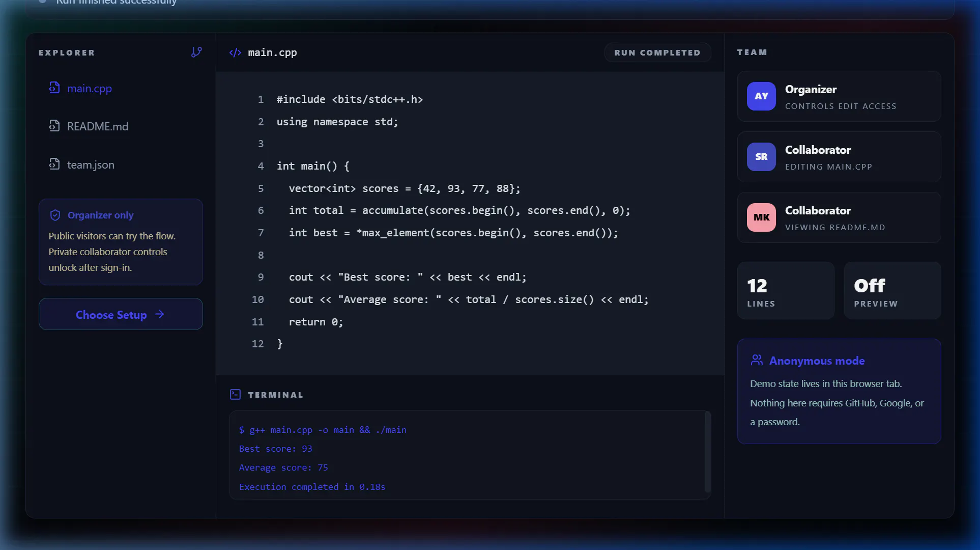Click the cout 'Best score: ' code line
The width and height of the screenshot is (980, 550).
408,277
